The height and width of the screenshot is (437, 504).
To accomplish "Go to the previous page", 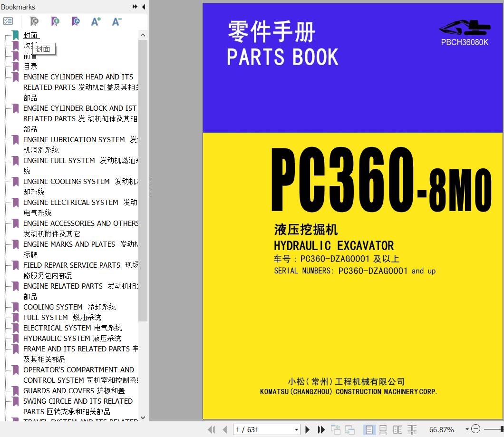I will [x=225, y=429].
